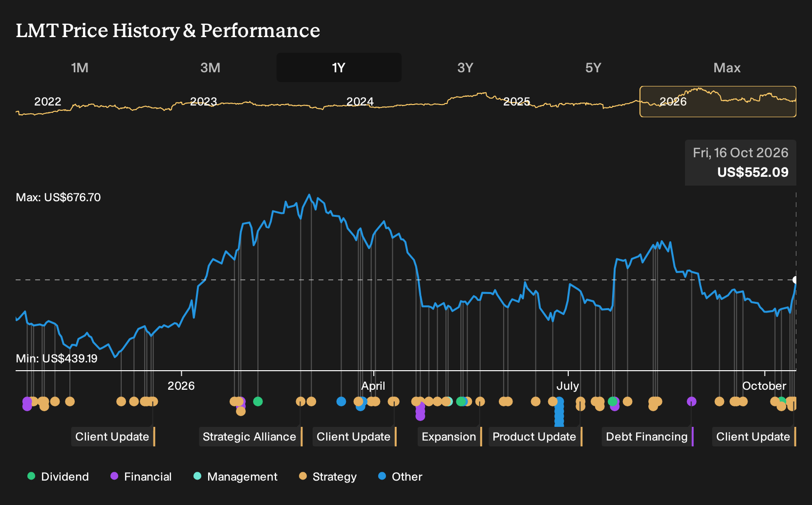Viewport: 812px width, 505px height.
Task: Open the leftmost Client Update event label
Action: (x=113, y=437)
